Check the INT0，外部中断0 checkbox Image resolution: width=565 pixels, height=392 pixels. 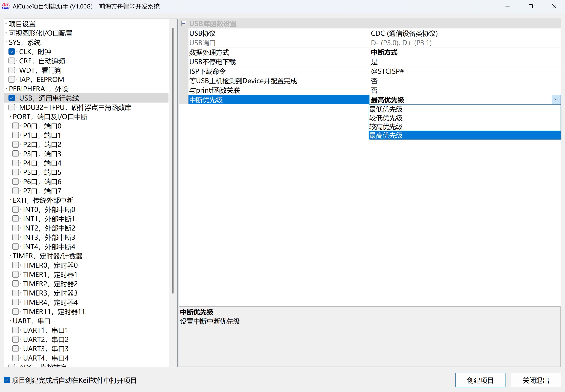(x=16, y=209)
